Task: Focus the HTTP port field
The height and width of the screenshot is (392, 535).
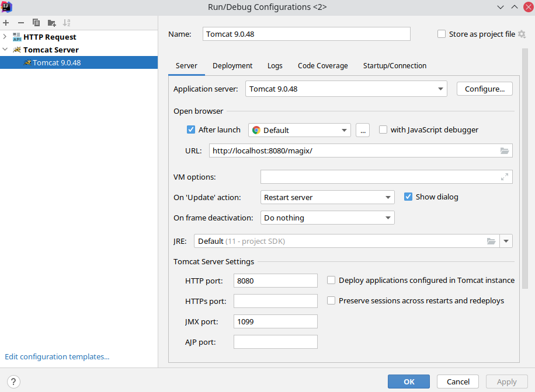Action: click(275, 281)
